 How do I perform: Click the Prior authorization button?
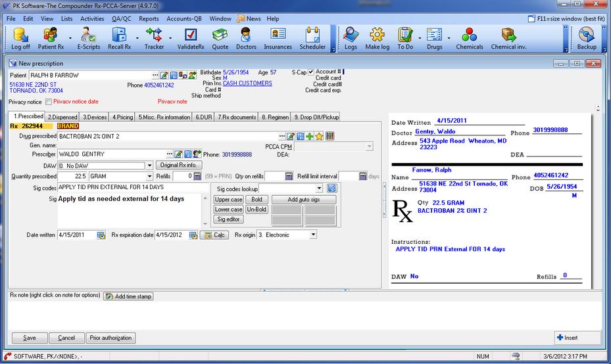tap(110, 338)
